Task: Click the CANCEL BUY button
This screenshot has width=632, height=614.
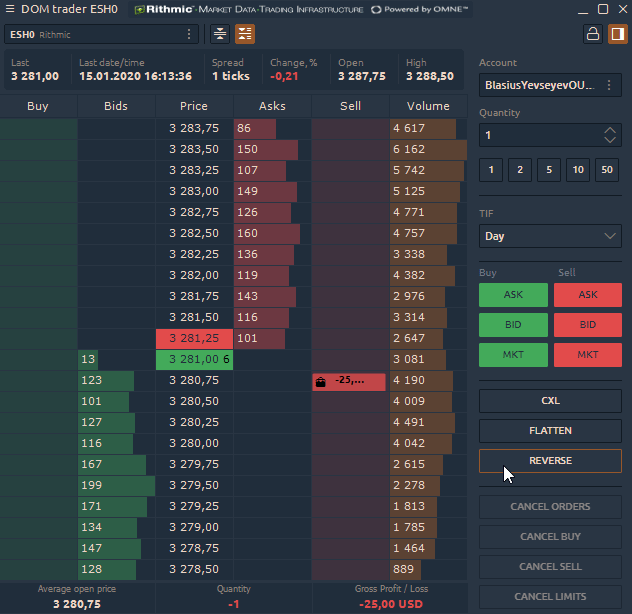Action: click(550, 537)
